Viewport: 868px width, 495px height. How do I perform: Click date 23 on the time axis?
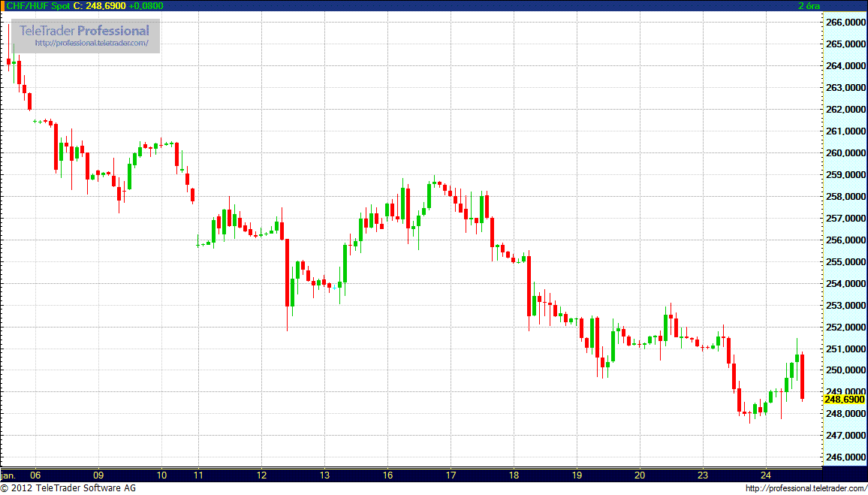(703, 475)
